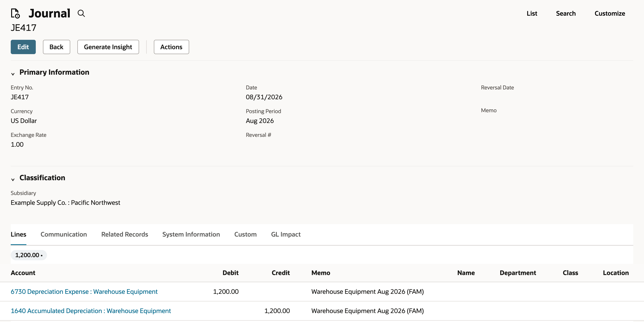
Task: Click the memo text in the 6730 row
Action: click(x=367, y=292)
